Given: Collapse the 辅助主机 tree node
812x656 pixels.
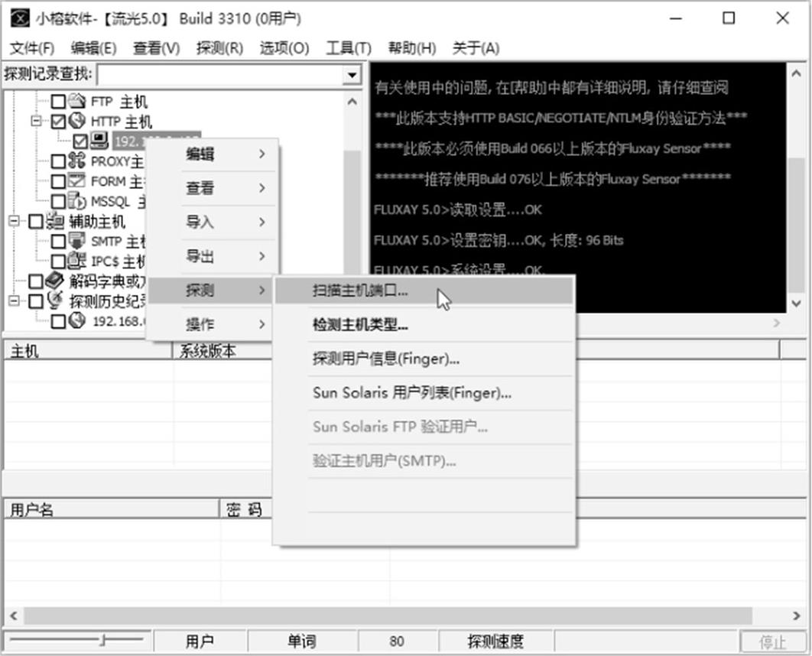Looking at the screenshot, I should pos(14,221).
